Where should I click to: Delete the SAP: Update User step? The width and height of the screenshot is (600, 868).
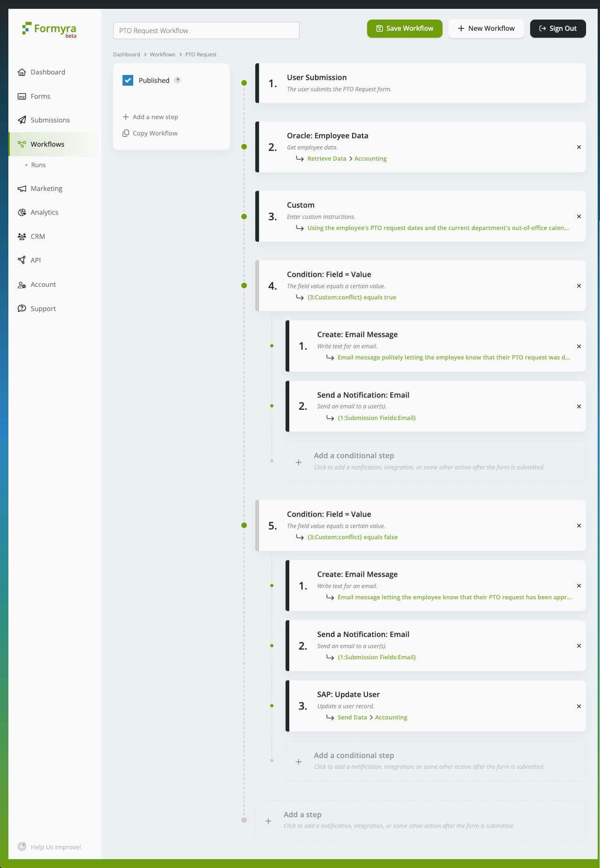(x=579, y=706)
